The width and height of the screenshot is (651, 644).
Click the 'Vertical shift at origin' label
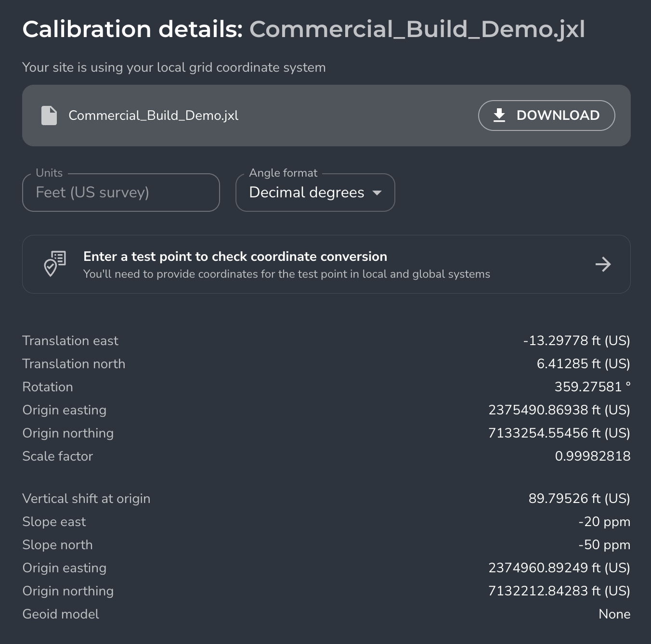pyautogui.click(x=86, y=499)
